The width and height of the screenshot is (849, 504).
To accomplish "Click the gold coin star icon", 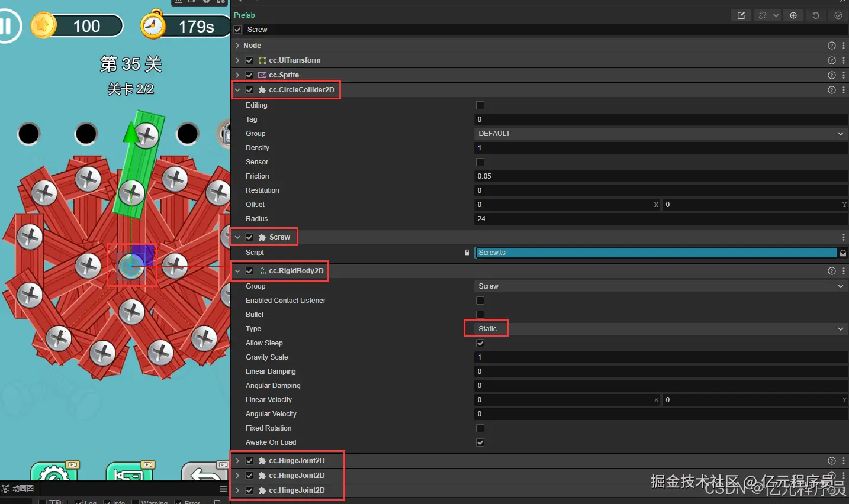I will (43, 25).
